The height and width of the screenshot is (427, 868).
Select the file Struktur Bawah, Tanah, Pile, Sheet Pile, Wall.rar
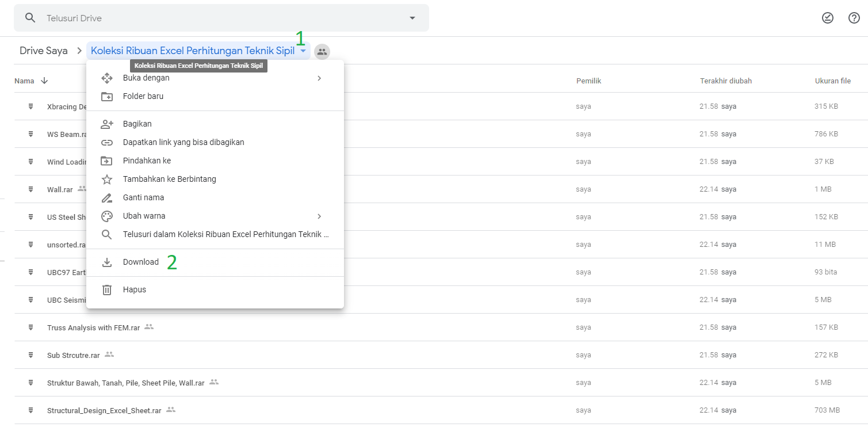[x=126, y=383]
